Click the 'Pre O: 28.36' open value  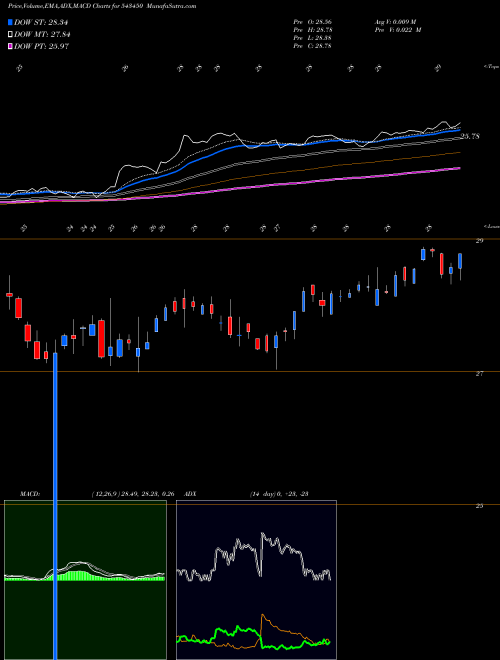tap(313, 21)
